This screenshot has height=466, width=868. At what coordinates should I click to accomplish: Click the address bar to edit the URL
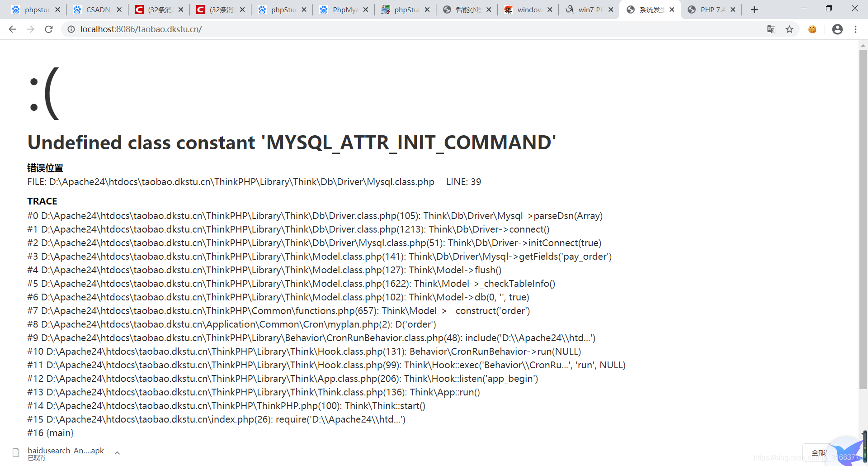271,29
